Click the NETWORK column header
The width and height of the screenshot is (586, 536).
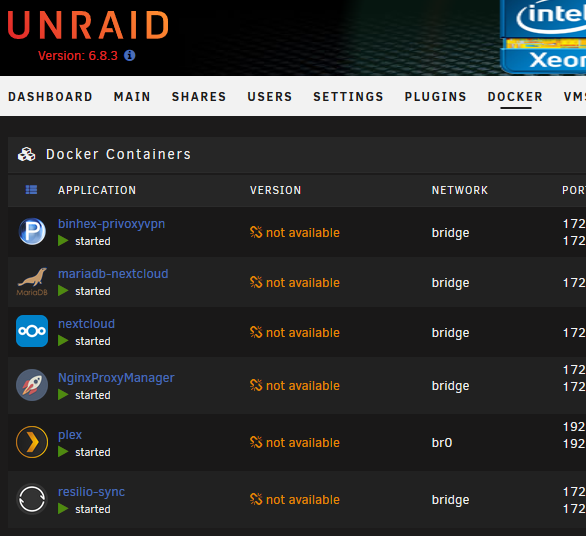pyautogui.click(x=460, y=190)
